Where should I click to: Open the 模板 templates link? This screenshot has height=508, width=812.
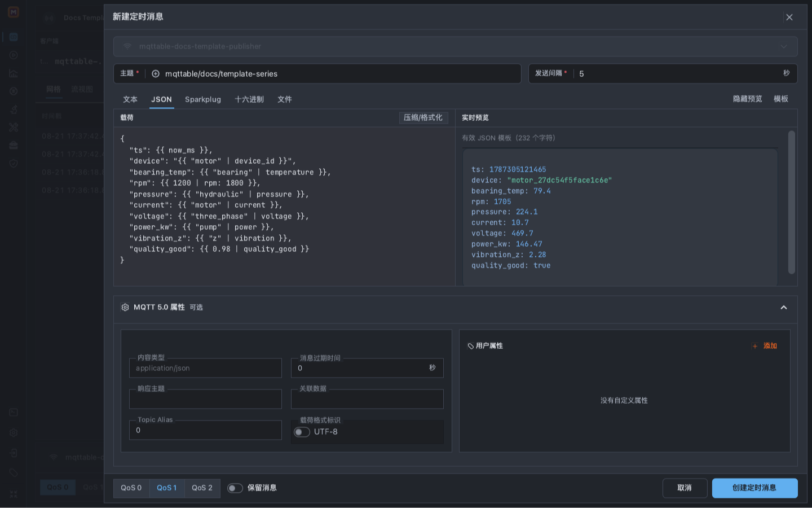pos(781,99)
